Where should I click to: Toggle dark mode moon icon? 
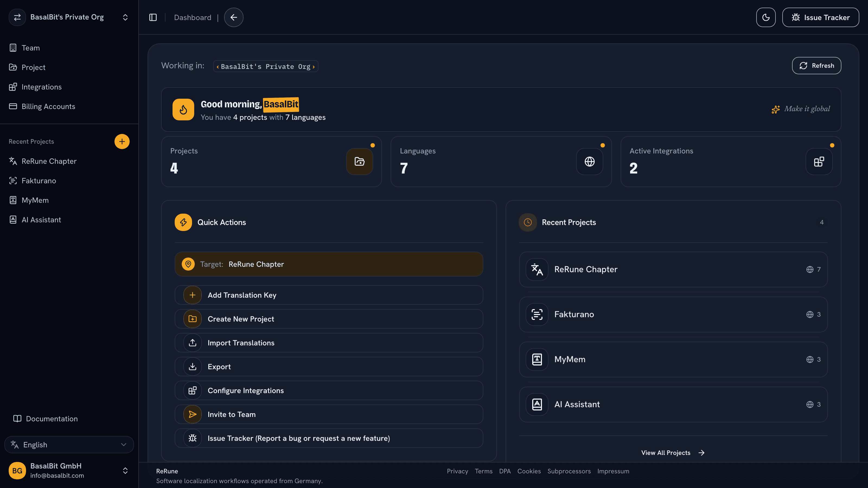[x=765, y=18]
